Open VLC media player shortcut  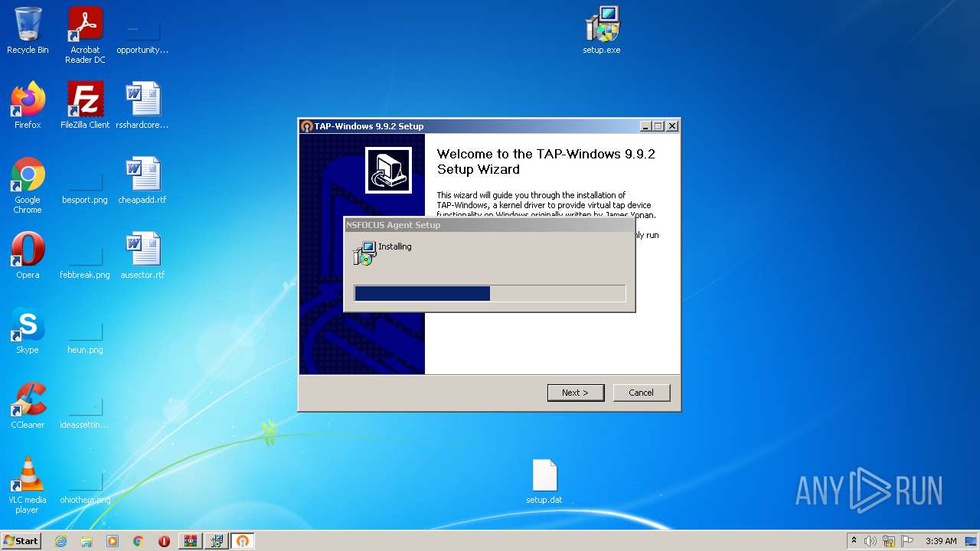click(28, 485)
